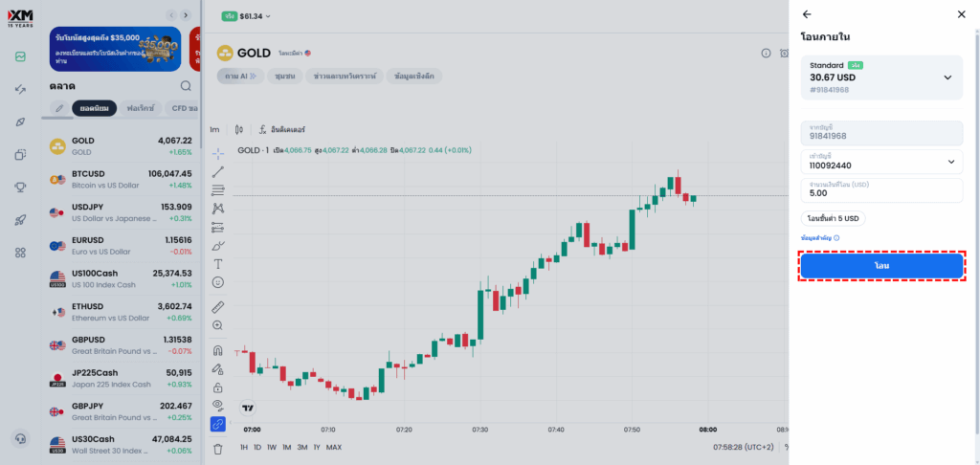Toggle the lock all drawings tool
980x465 pixels.
218,387
